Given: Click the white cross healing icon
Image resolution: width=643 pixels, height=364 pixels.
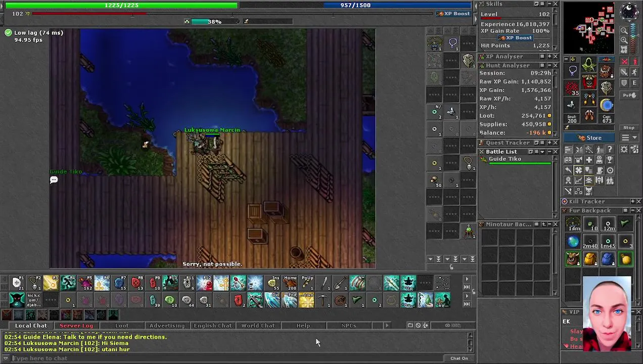Looking at the screenshot, I should pyautogui.click(x=589, y=160).
